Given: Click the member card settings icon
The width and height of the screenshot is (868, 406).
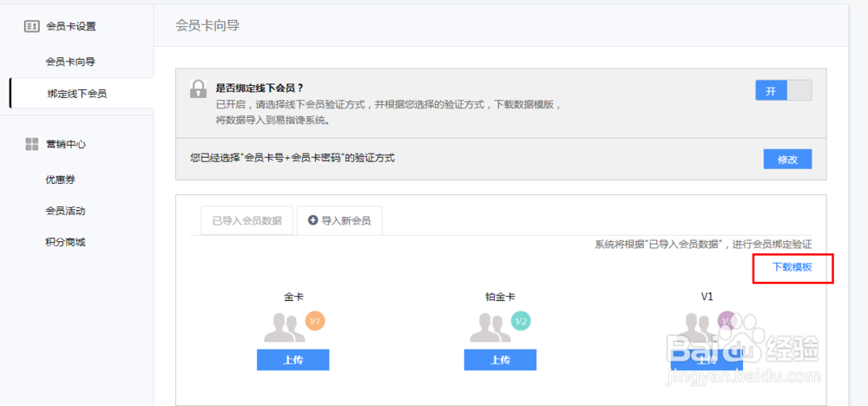Looking at the screenshot, I should pyautogui.click(x=31, y=26).
